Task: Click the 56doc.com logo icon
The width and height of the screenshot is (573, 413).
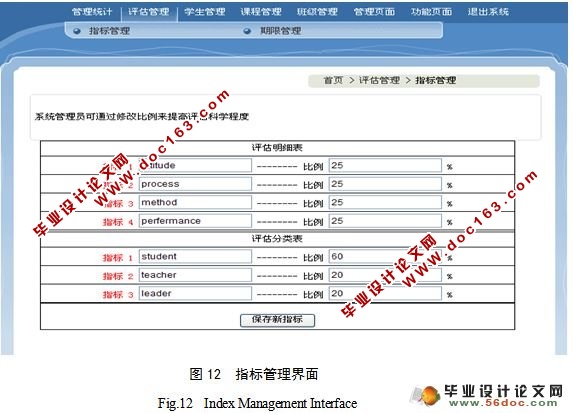Action: point(426,395)
